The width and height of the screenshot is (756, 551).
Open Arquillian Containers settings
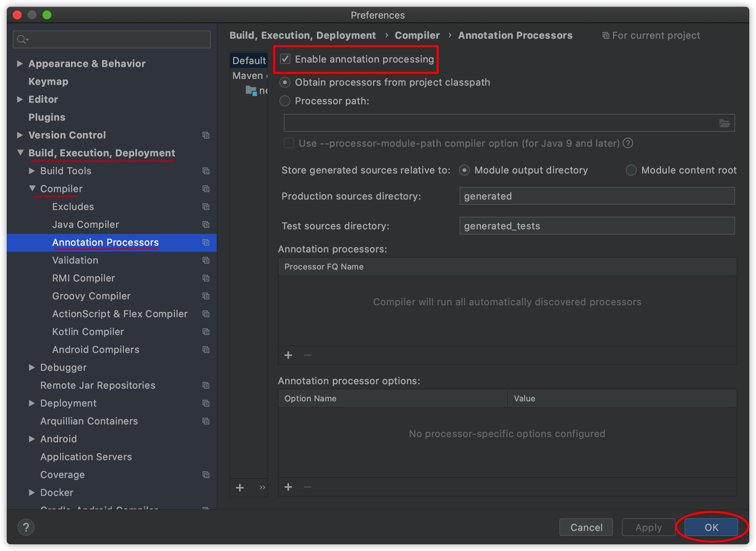click(x=89, y=421)
